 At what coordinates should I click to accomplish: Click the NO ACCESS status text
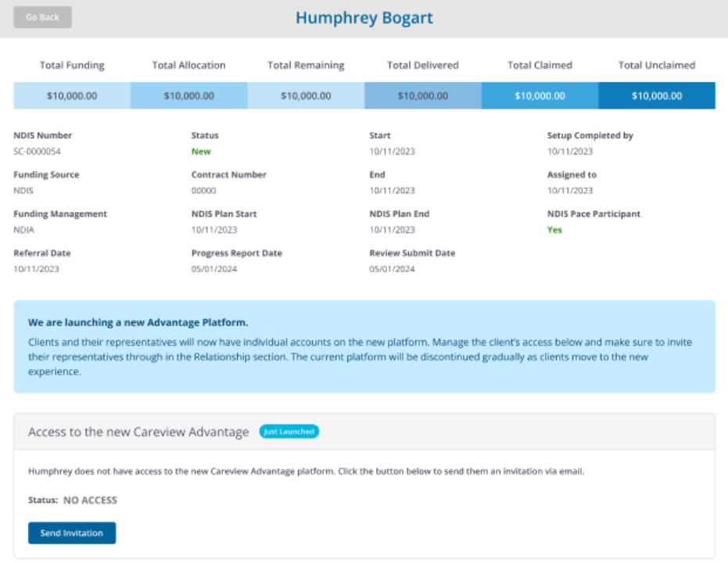(x=90, y=500)
